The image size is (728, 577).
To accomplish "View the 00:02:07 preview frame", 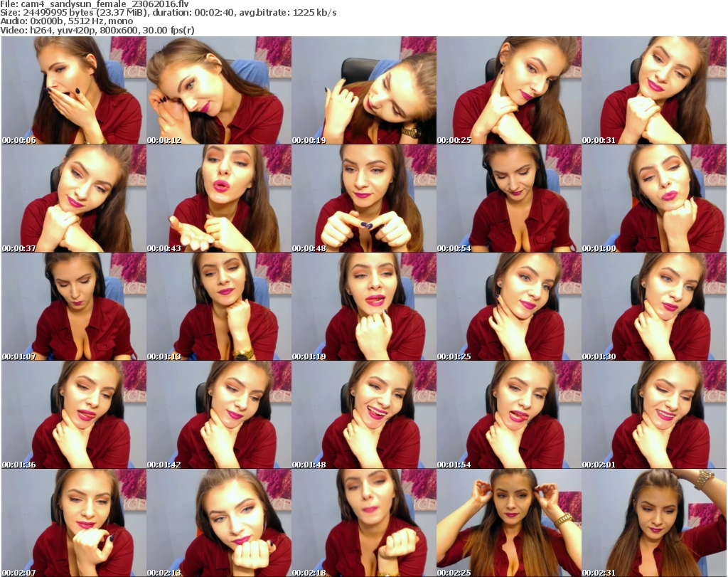I will point(74,523).
